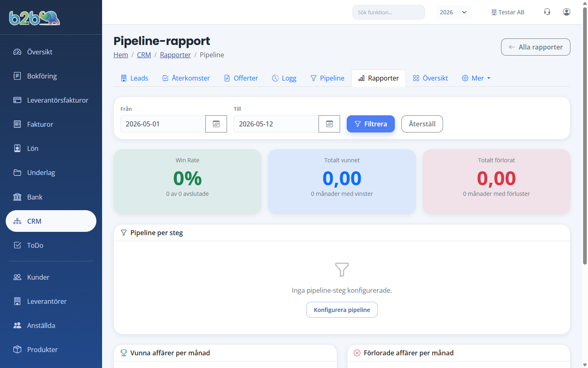Click the b2b chameleon logo
This screenshot has height=368, width=588.
point(35,18)
